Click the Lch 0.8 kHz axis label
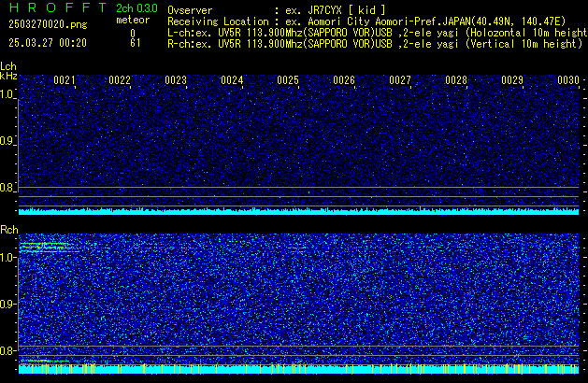Viewport: 588px width, 383px height. (7, 188)
